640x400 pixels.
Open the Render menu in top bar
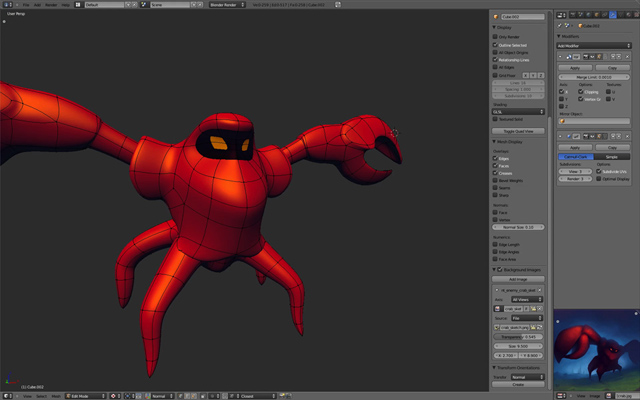[50, 5]
